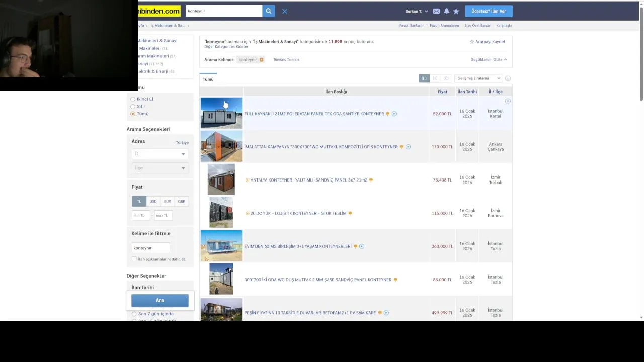644x362 pixels.
Task: Click max TL price field
Action: (163, 215)
